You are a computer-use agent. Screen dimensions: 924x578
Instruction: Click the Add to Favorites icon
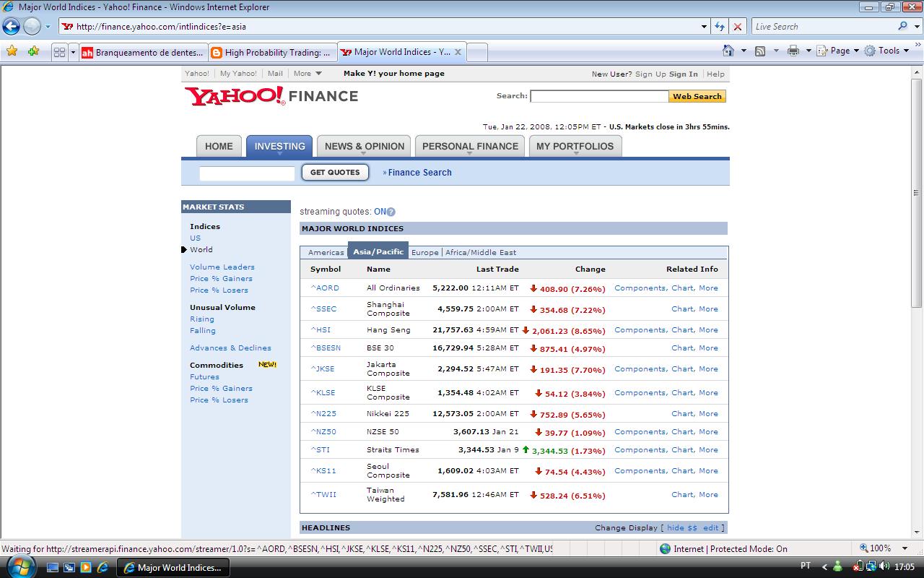point(33,51)
